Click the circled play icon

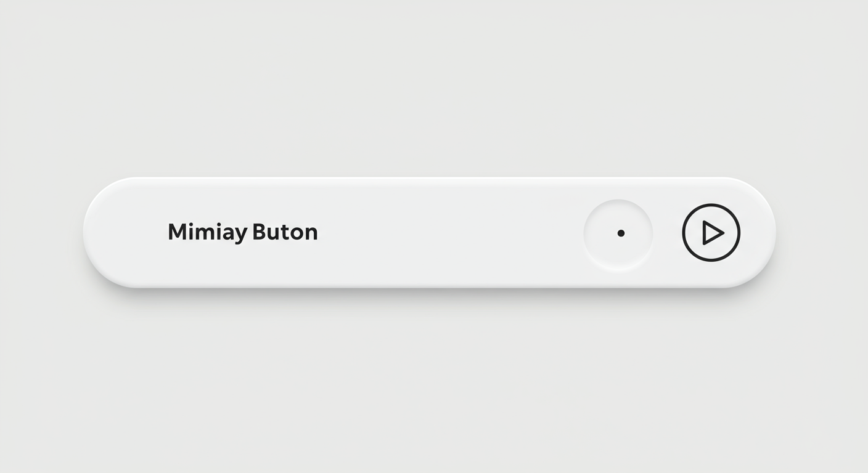711,233
